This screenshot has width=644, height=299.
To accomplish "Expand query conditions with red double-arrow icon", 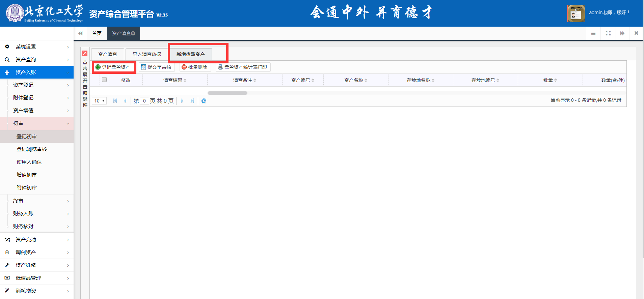I will point(85,53).
